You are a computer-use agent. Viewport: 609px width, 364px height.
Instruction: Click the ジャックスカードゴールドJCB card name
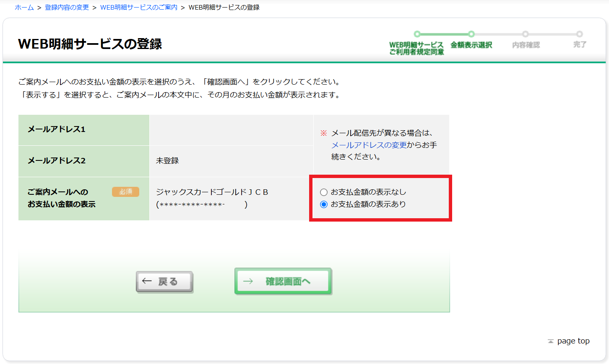click(212, 192)
